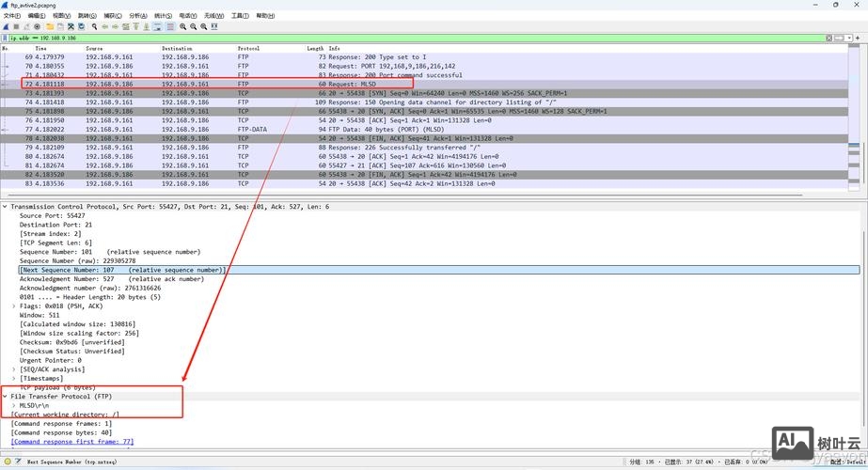Screen dimensions: 868x470
Task: Click the find packet magnifier icon
Action: coord(95,26)
